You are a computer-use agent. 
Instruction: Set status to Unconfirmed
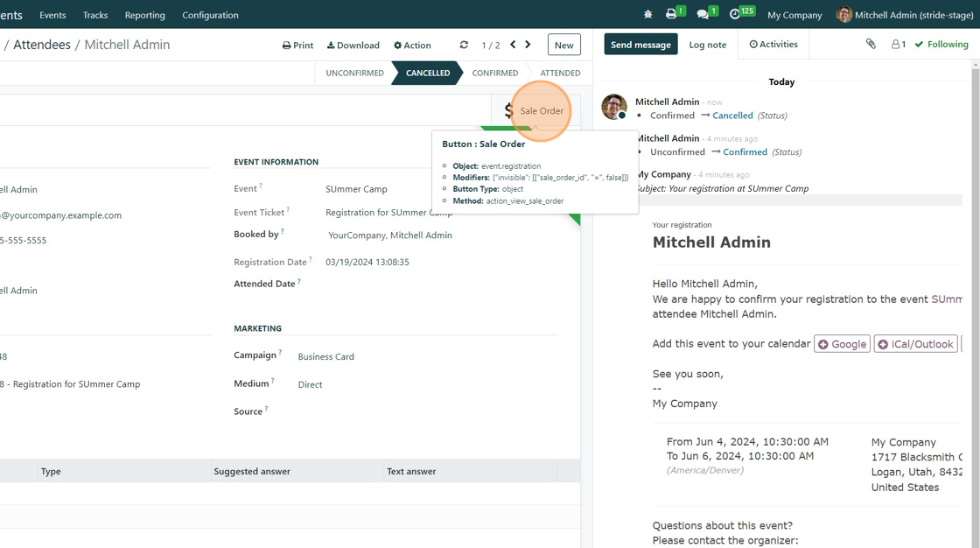click(x=354, y=74)
